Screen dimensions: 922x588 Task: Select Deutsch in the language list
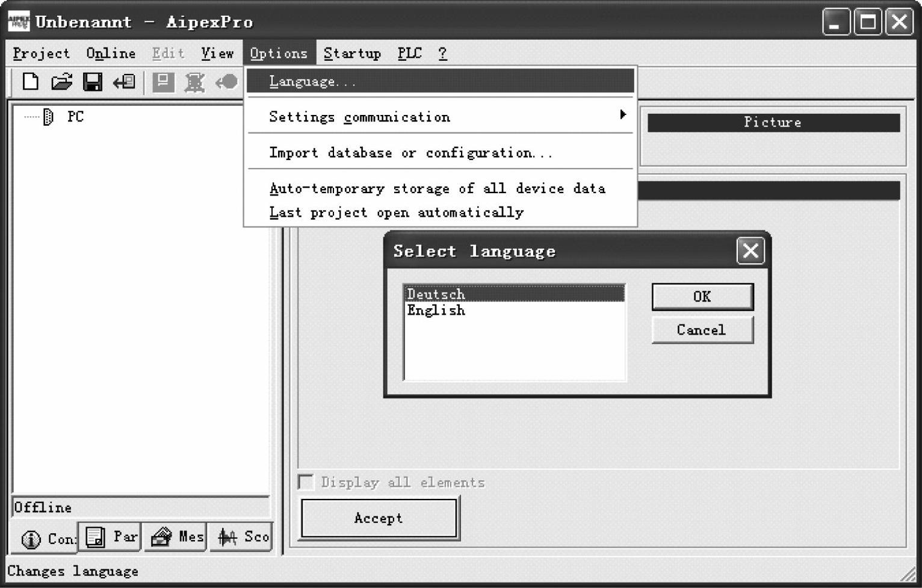click(x=515, y=294)
